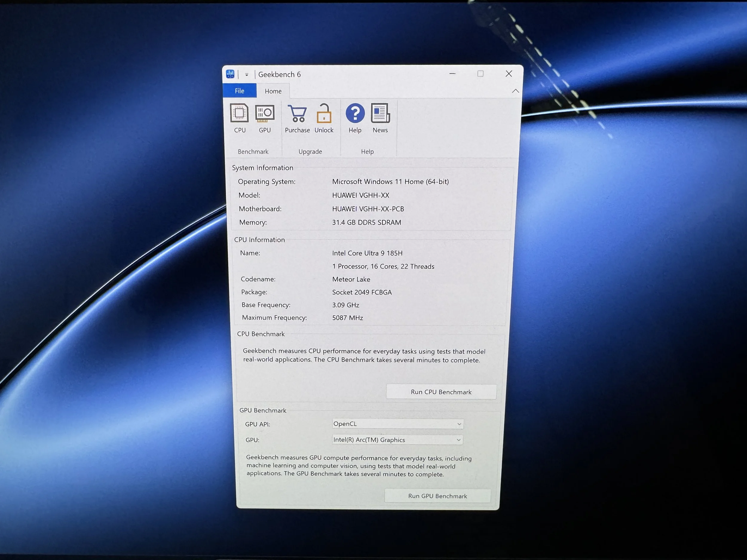747x560 pixels.
Task: Open the Purchase cart icon
Action: [x=297, y=113]
